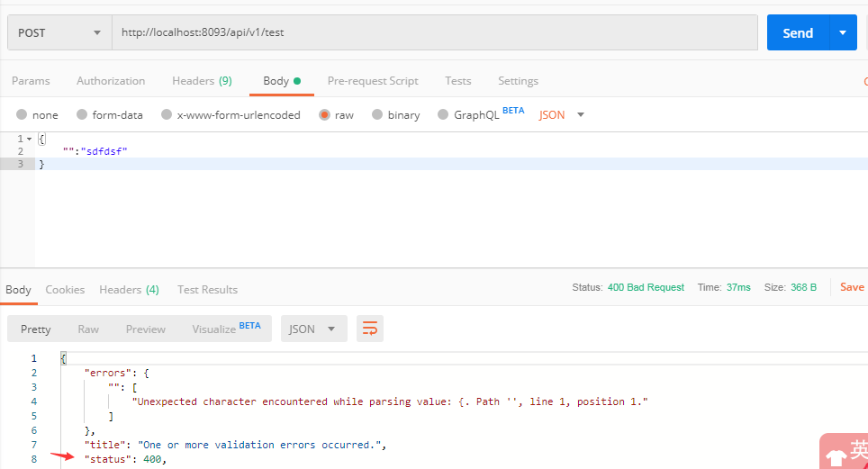The image size is (868, 469).
Task: Select the binary body option
Action: (x=377, y=115)
